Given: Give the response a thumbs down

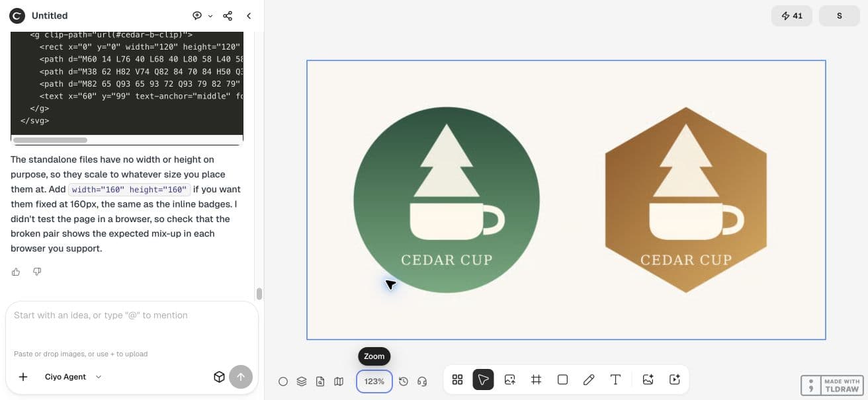Looking at the screenshot, I should [37, 272].
